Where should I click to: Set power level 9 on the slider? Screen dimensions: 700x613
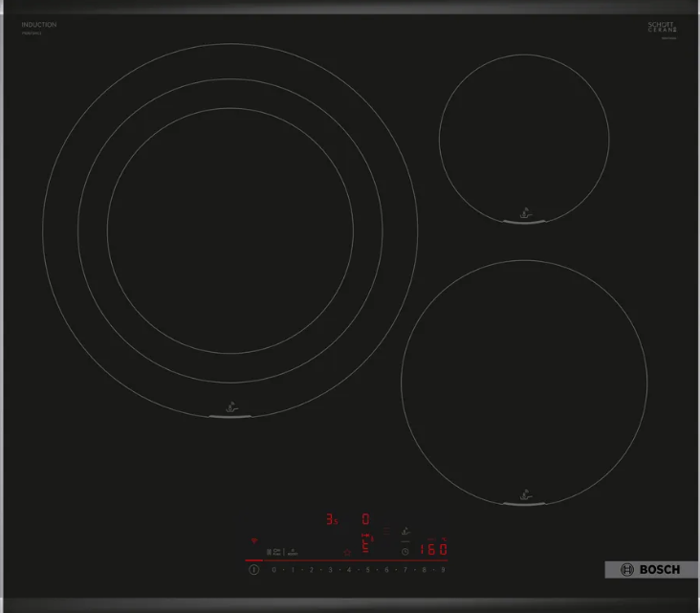point(443,570)
